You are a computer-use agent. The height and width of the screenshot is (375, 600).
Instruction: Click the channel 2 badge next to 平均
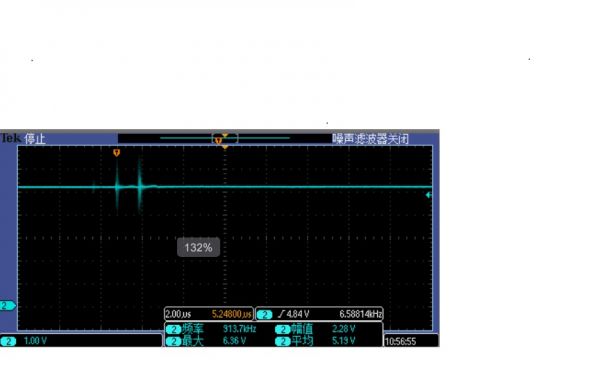283,341
